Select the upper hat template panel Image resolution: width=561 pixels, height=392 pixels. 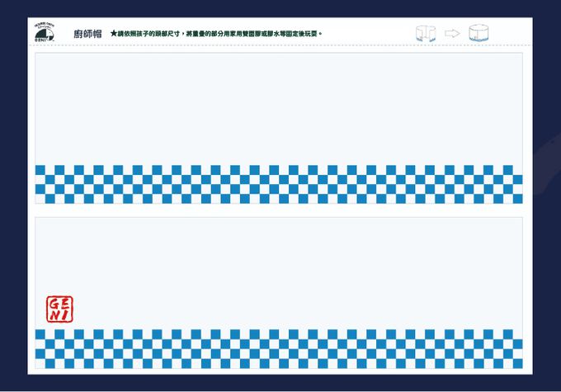tap(279, 107)
